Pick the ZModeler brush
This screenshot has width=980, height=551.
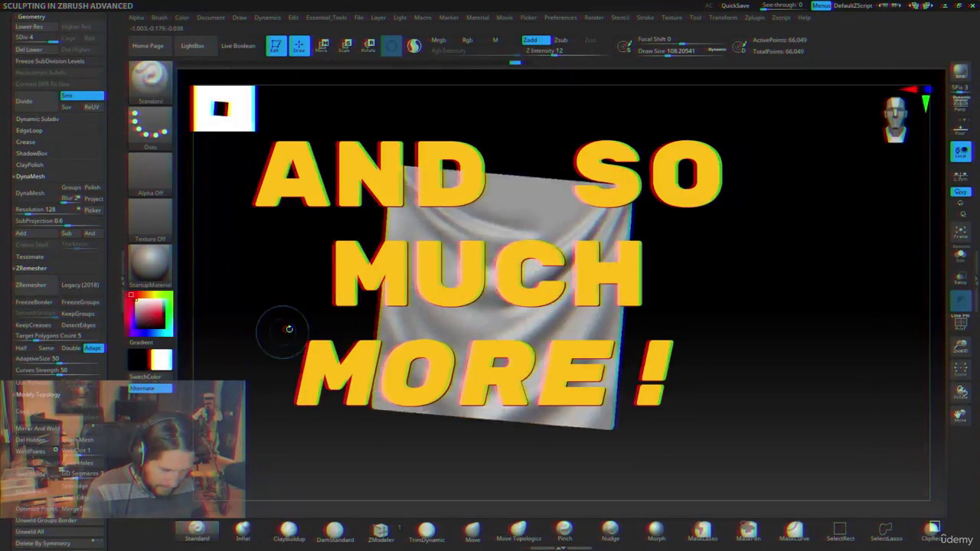point(381,532)
